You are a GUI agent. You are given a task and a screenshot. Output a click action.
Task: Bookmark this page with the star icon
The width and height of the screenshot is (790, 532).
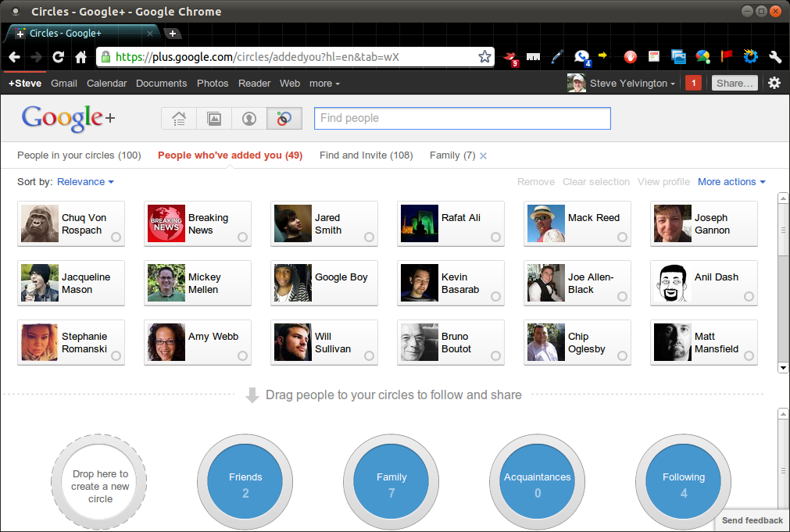click(x=484, y=56)
